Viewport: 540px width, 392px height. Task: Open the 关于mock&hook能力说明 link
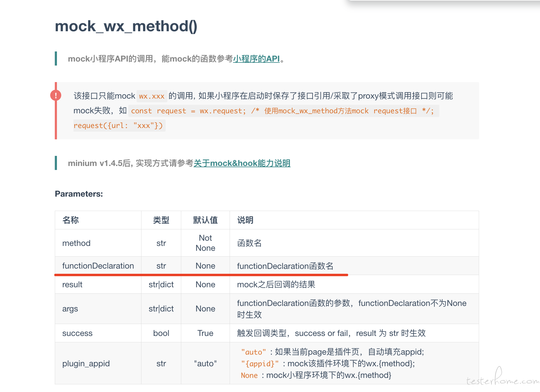(242, 163)
